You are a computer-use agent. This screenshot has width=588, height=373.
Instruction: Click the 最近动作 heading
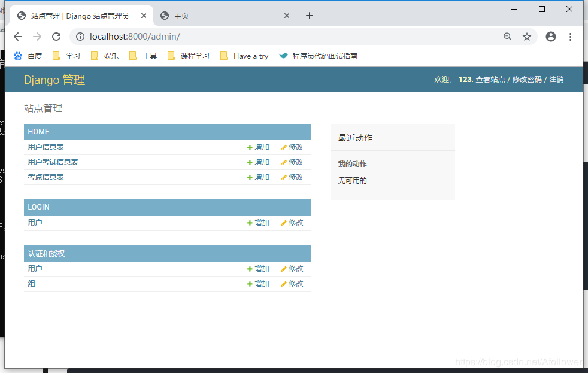355,138
